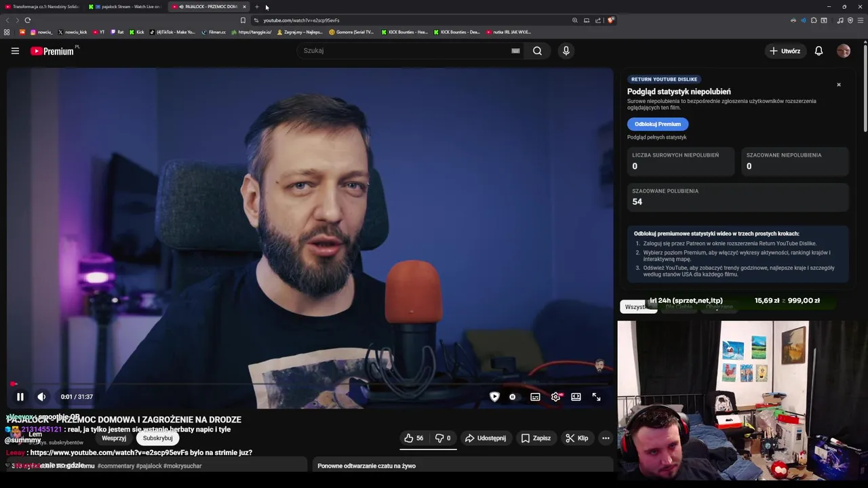This screenshot has height=488, width=868.
Task: Open YouTube notifications bell
Action: tap(818, 51)
